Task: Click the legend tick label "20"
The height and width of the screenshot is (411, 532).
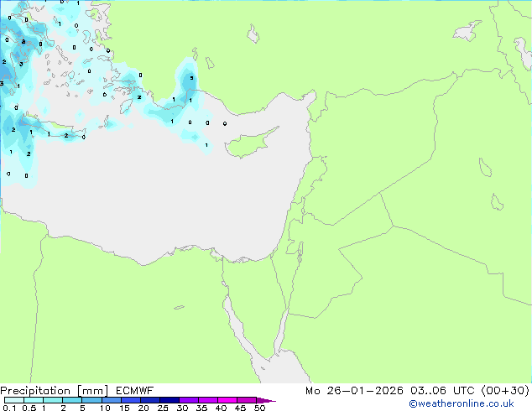Action: tap(143, 408)
